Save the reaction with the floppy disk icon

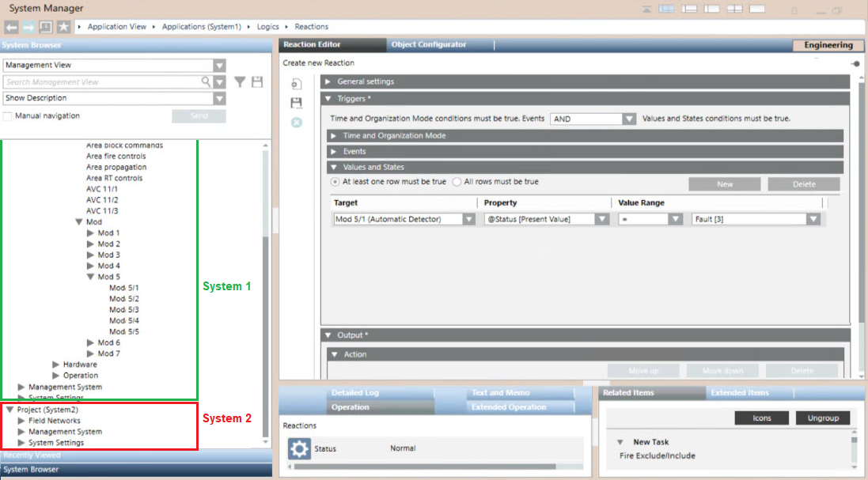[x=297, y=104]
